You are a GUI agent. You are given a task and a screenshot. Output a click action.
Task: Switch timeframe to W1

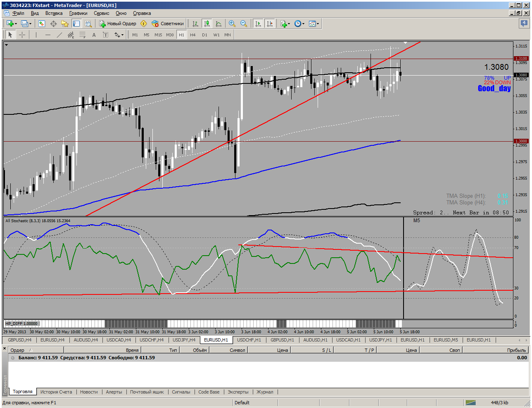coord(216,35)
